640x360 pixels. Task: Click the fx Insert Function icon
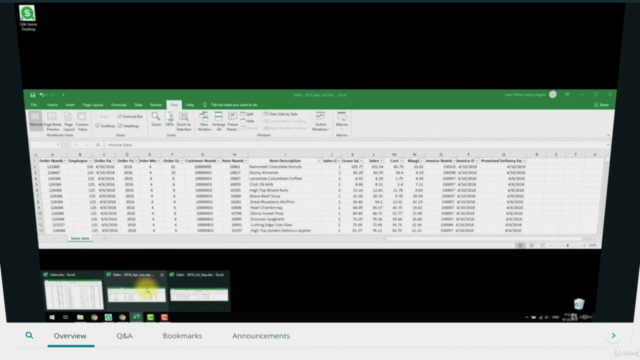coord(98,145)
